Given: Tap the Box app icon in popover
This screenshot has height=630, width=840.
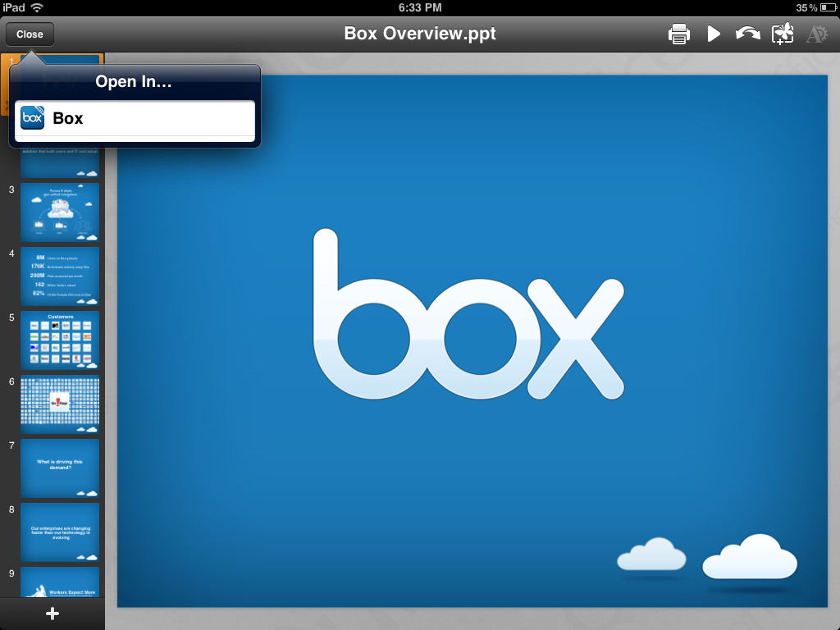Looking at the screenshot, I should 32,118.
